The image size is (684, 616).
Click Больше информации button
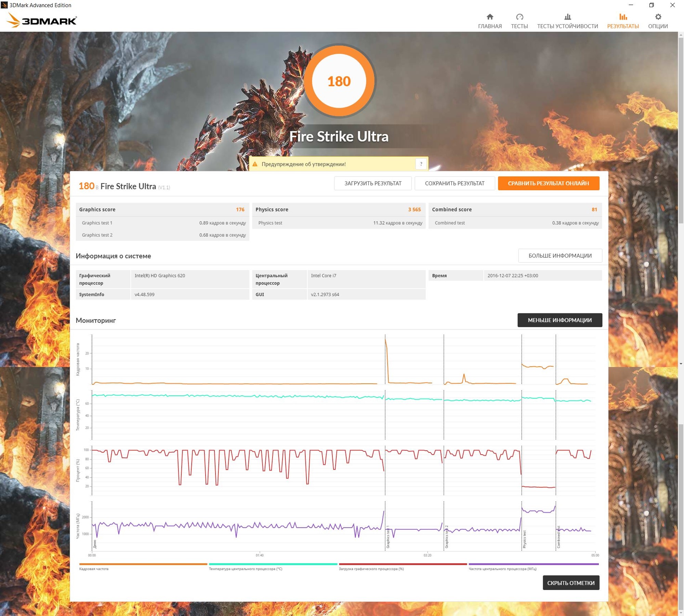click(x=560, y=255)
